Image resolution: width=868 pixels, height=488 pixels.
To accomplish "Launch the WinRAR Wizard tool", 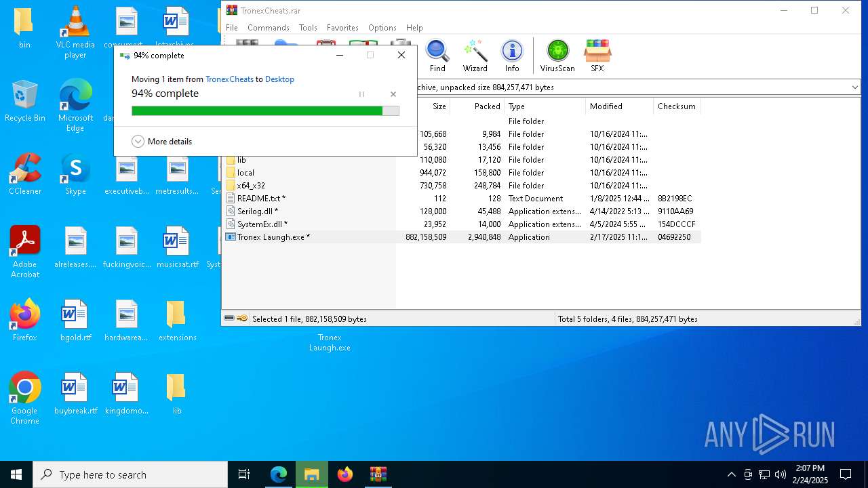I will (x=475, y=56).
